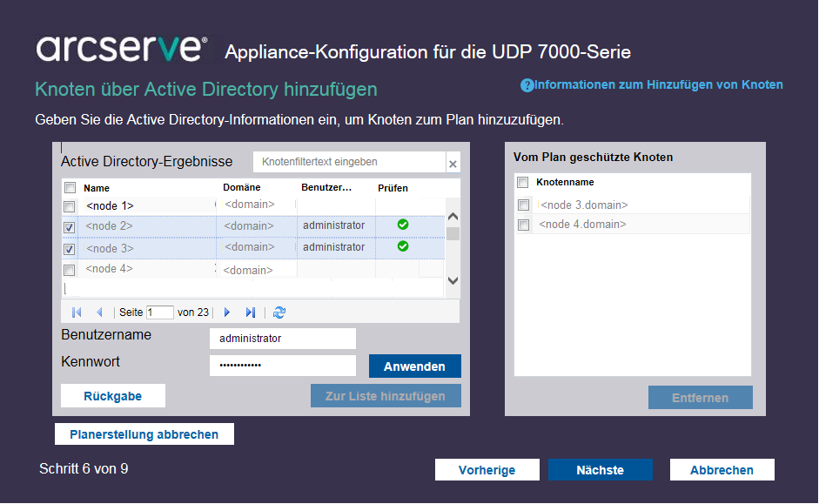Uncheck the <node 3> checkbox

69,249
